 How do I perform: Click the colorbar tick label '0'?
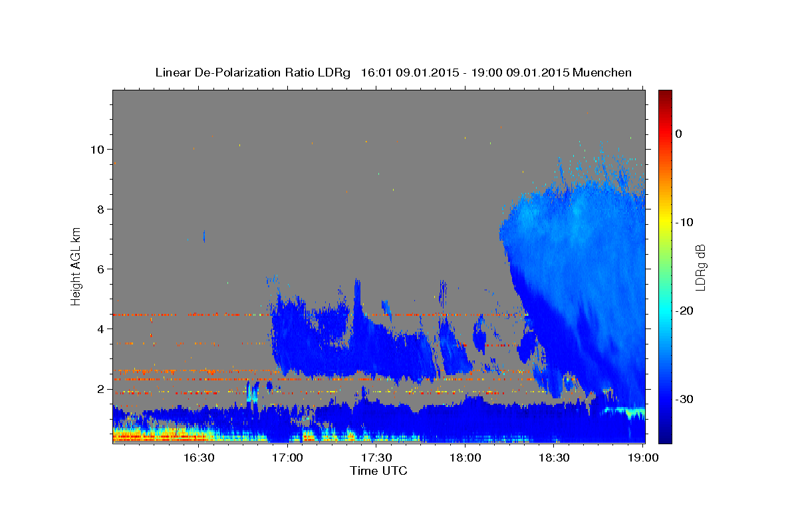[x=679, y=134]
